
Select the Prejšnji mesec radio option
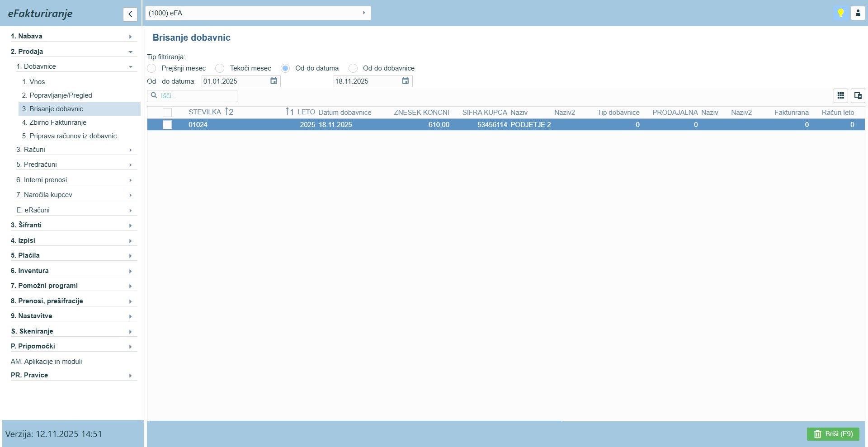(x=152, y=68)
